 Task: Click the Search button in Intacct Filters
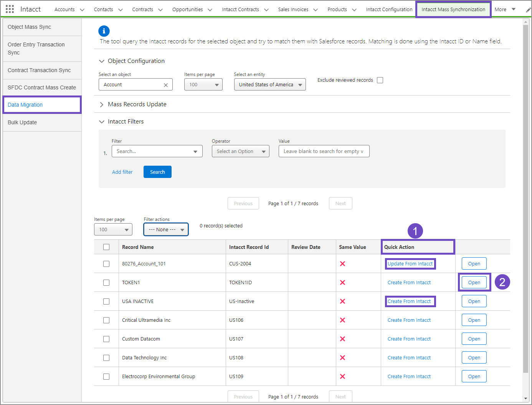[x=157, y=172]
